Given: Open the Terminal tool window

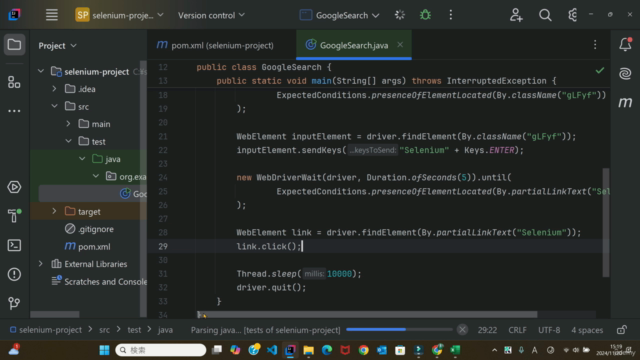Looking at the screenshot, I should [14, 245].
